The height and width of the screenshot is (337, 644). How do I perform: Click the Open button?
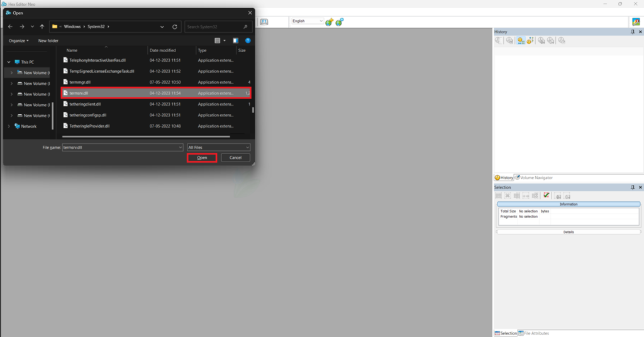pyautogui.click(x=202, y=158)
